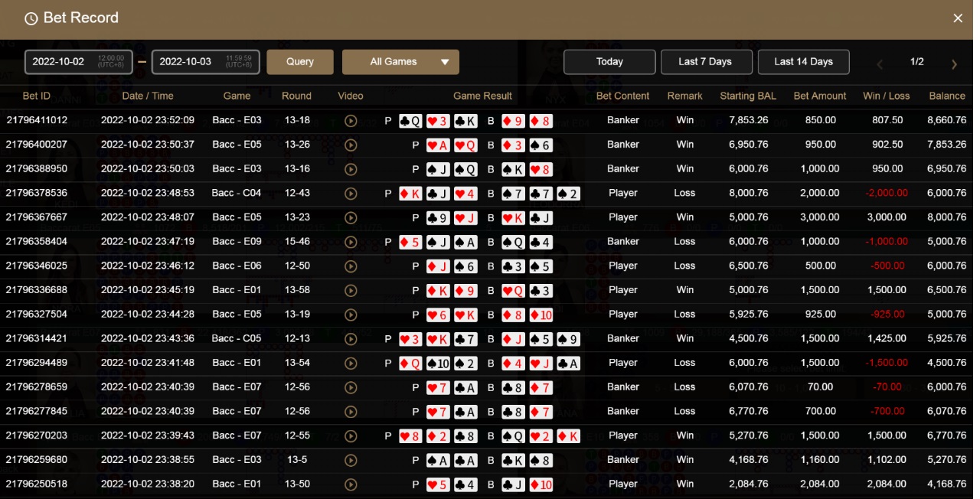Screen dimensions: 980x499
Task: Show Last 7 Days records
Action: click(x=705, y=62)
